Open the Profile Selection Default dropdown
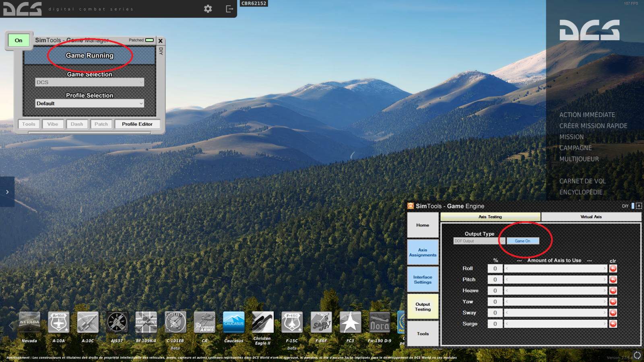This screenshot has width=644, height=362. (x=89, y=104)
